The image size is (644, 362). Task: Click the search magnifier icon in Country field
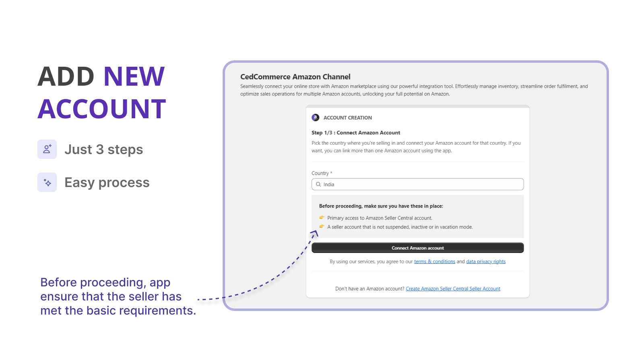(x=318, y=184)
